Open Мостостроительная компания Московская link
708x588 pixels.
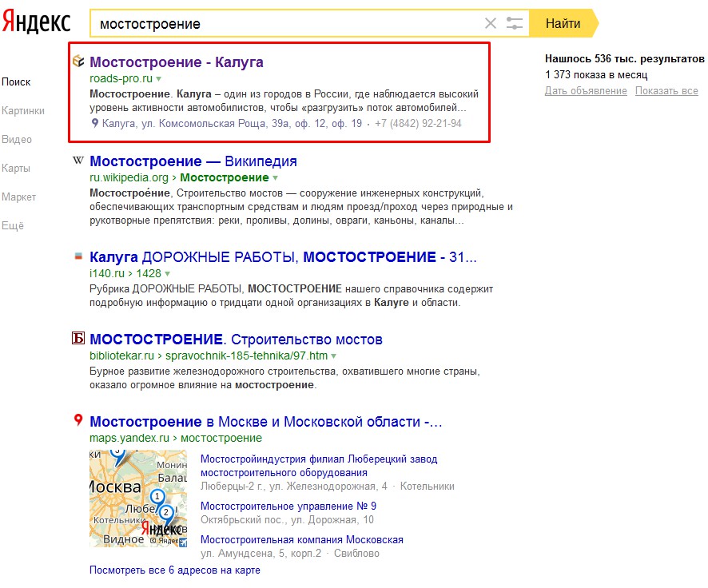click(301, 540)
